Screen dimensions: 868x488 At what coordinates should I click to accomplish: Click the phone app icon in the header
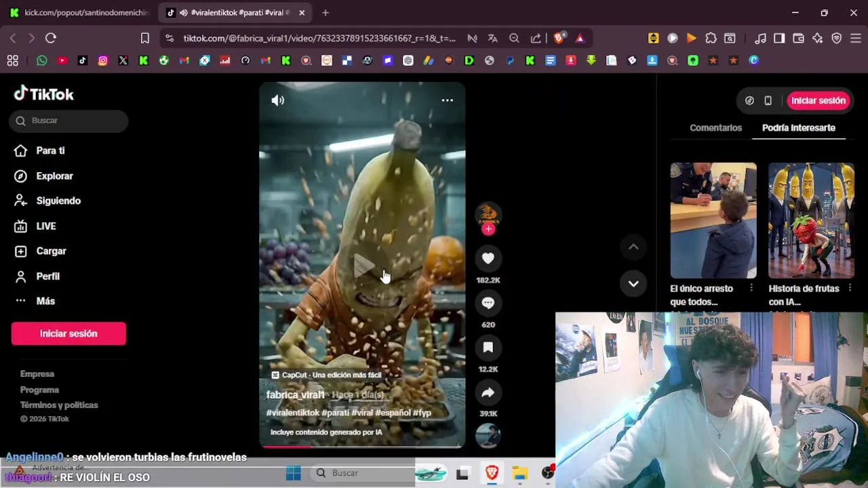tap(768, 100)
